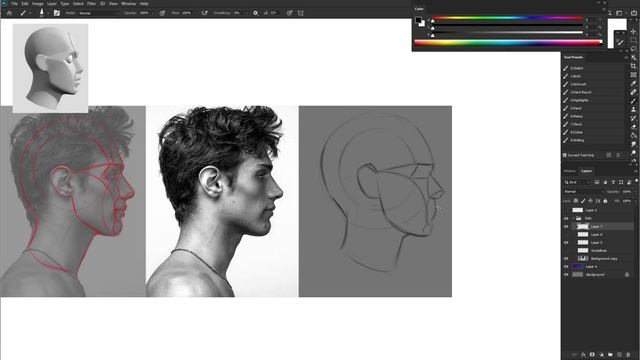Viewport: 640px width, 360px height.
Task: Select the Frame tool
Action: (x=633, y=75)
